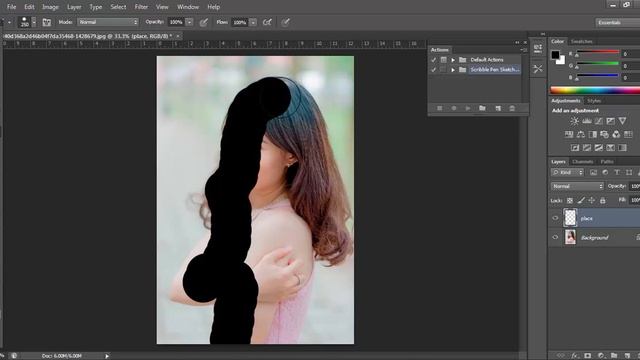Toggle pressure for size icon
The image size is (640, 360).
tap(285, 22)
